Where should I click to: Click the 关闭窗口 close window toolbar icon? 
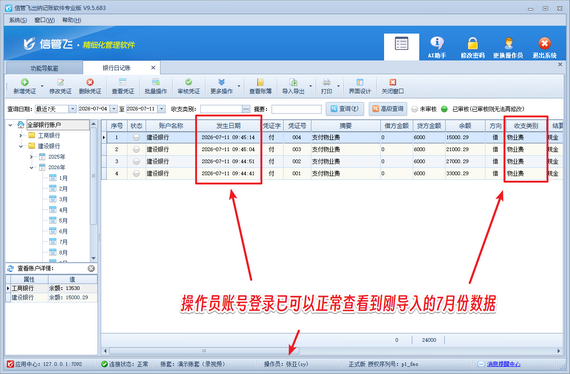pos(392,83)
